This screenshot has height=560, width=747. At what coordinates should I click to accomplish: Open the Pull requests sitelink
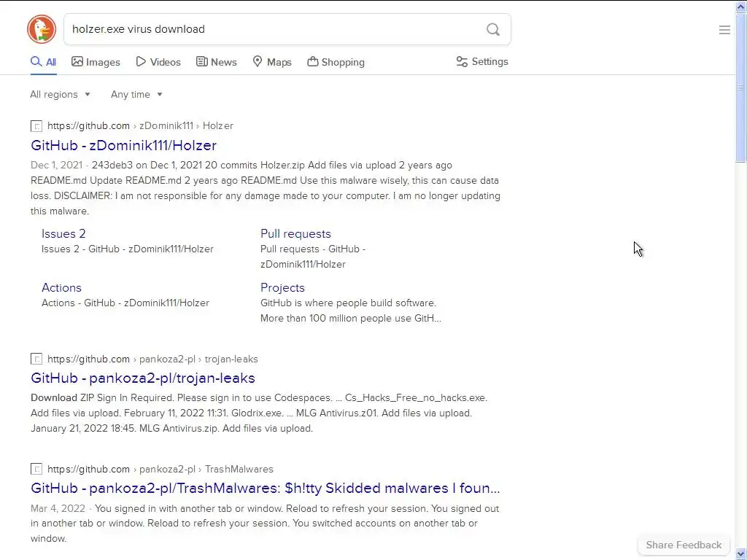point(295,234)
